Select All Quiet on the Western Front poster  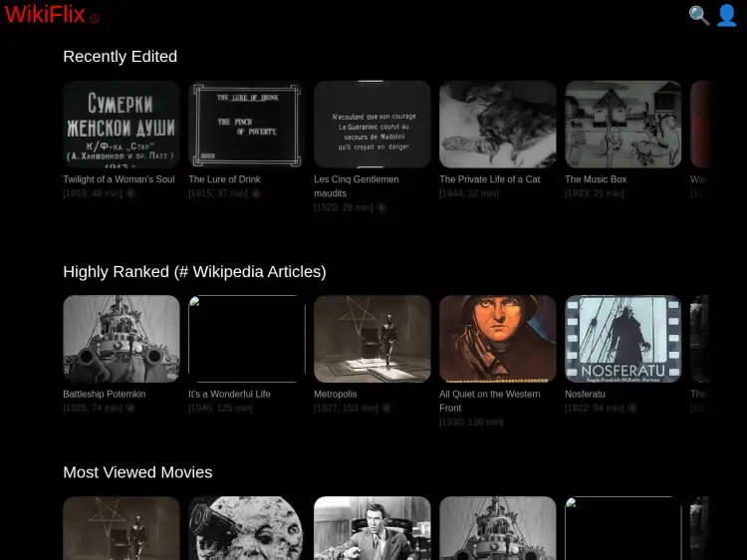(498, 339)
